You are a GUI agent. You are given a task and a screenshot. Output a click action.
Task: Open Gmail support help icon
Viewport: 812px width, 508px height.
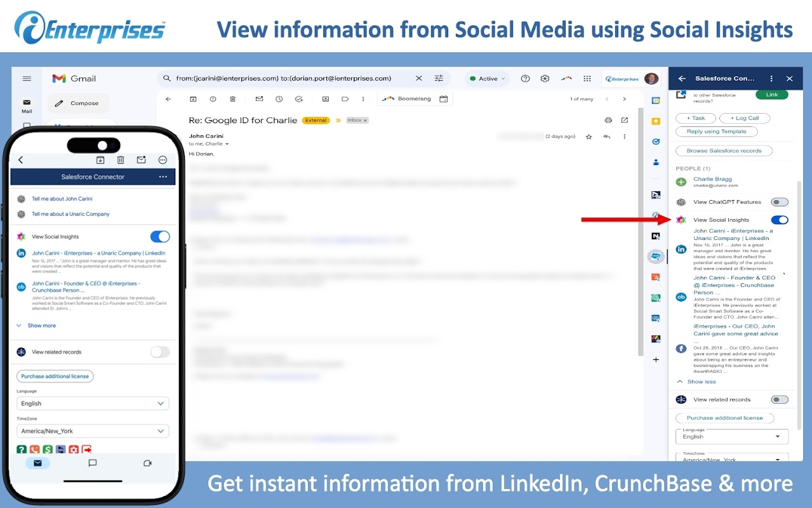click(525, 79)
